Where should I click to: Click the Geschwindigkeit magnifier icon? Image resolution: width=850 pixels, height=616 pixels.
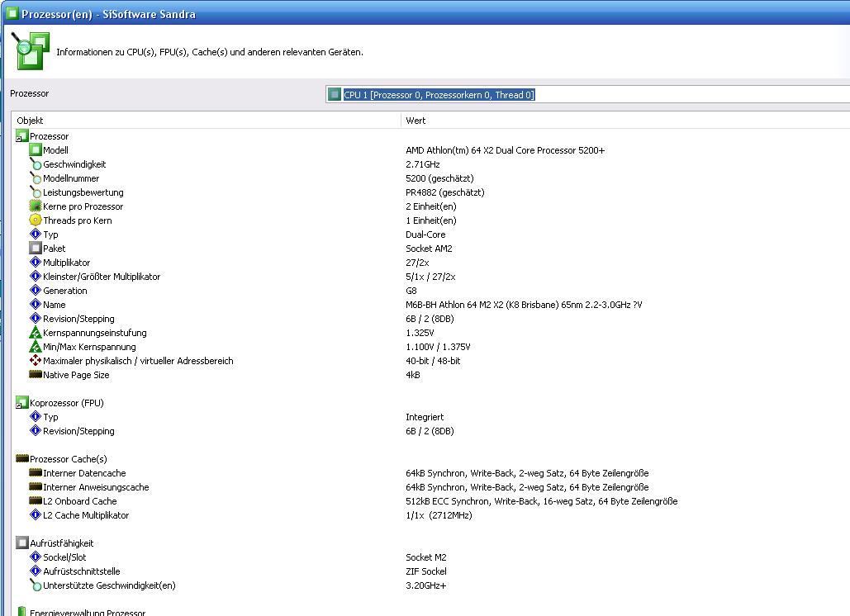36,163
